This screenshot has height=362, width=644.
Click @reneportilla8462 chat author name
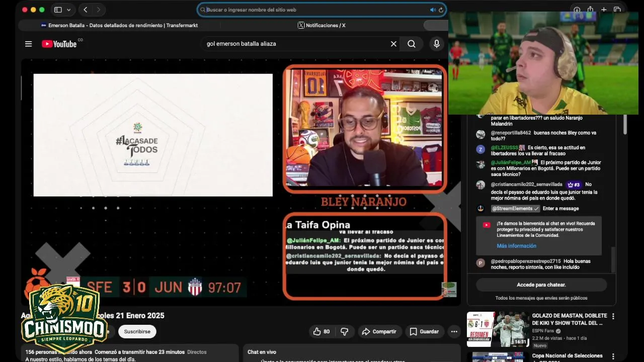511,133
